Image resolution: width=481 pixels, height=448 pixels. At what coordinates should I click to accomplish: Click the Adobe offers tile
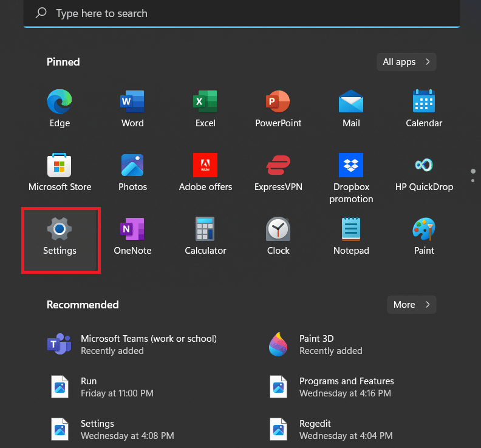tap(205, 172)
